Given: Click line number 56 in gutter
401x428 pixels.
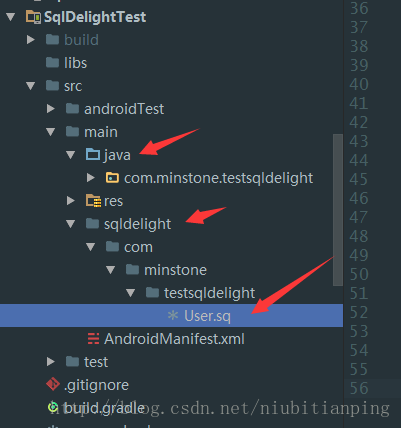Looking at the screenshot, I should [x=359, y=388].
